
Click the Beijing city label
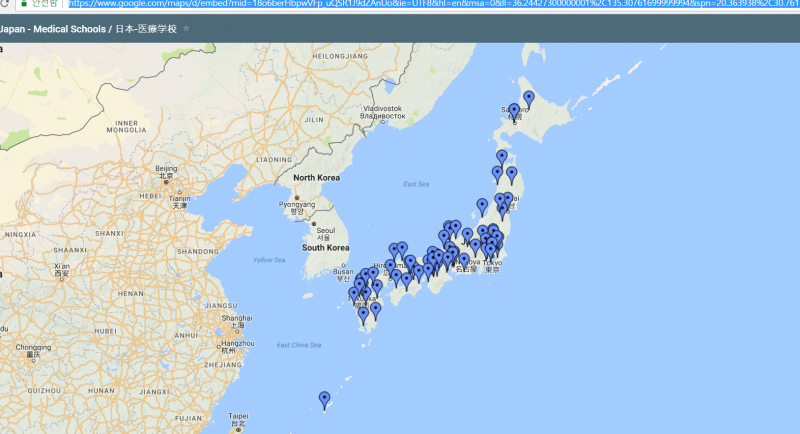[166, 169]
